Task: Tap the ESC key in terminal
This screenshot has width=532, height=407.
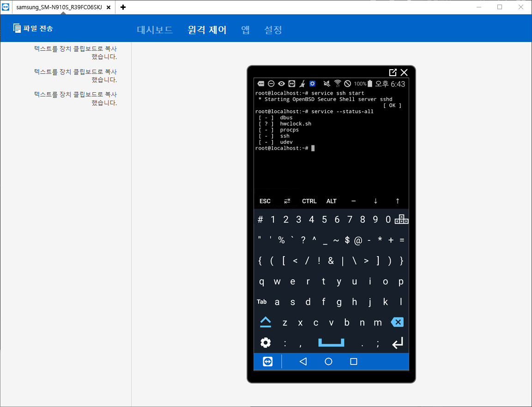Action: (x=265, y=201)
